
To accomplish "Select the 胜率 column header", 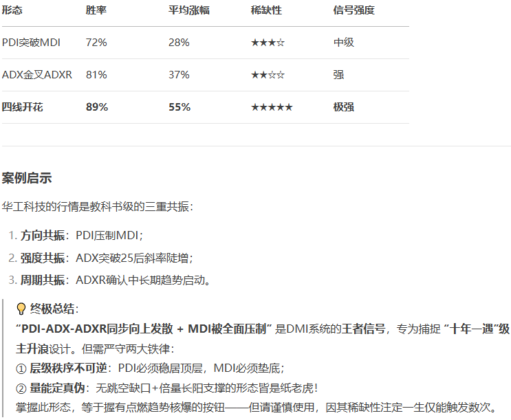I will click(x=96, y=10).
